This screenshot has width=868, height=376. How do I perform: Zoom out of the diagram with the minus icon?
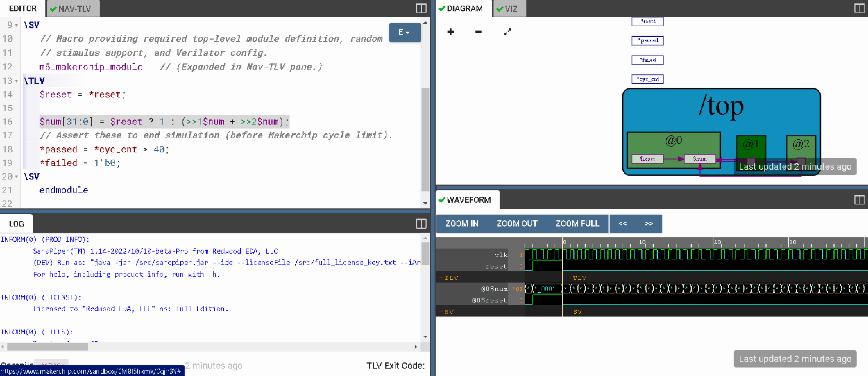coord(478,32)
